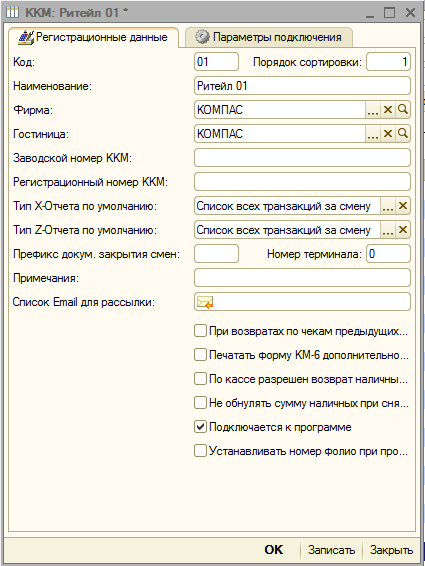
Task: Enable 'Устанавливать номер фолио' checkbox
Action: point(200,451)
